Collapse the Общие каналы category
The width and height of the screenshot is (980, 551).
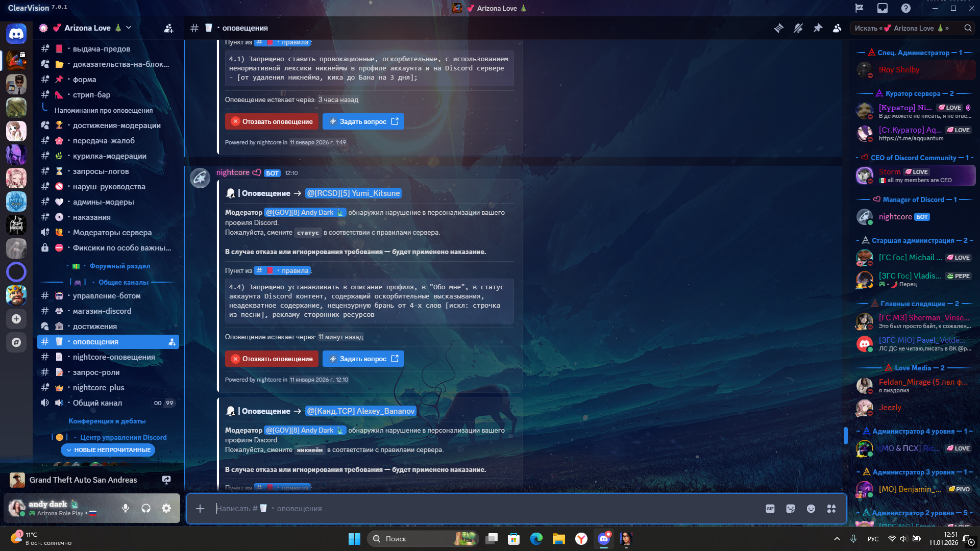click(123, 282)
